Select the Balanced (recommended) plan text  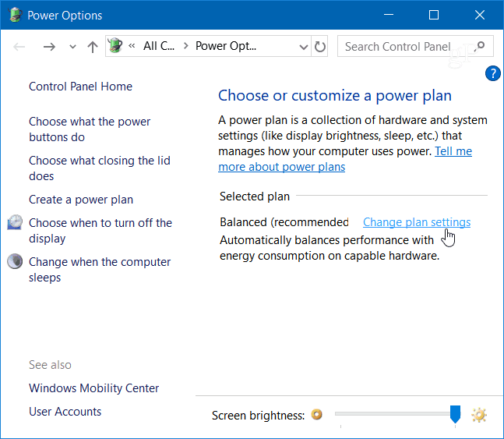click(284, 222)
